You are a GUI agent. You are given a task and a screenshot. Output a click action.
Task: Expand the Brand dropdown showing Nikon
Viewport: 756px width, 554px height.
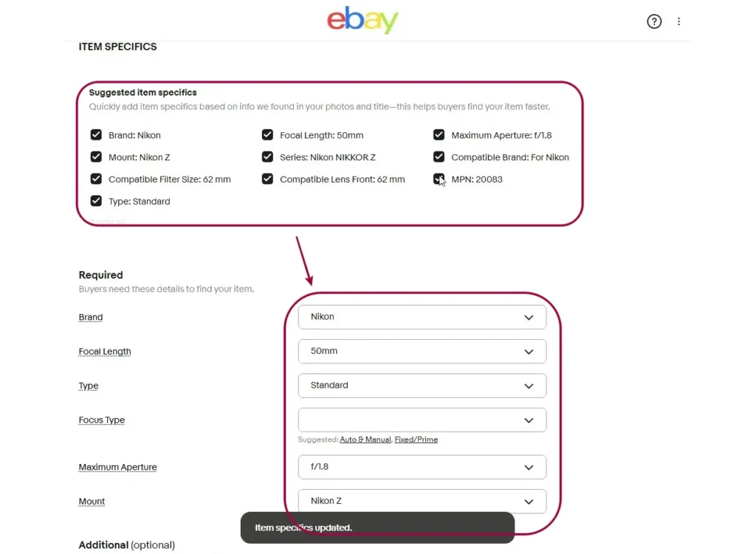422,317
